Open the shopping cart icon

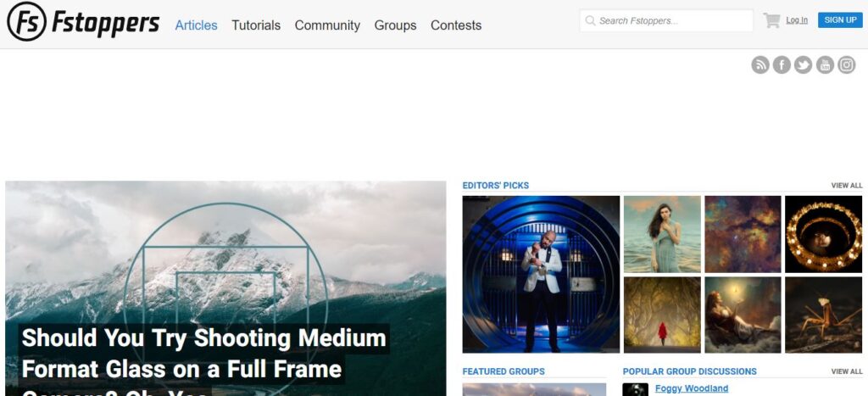click(x=771, y=20)
